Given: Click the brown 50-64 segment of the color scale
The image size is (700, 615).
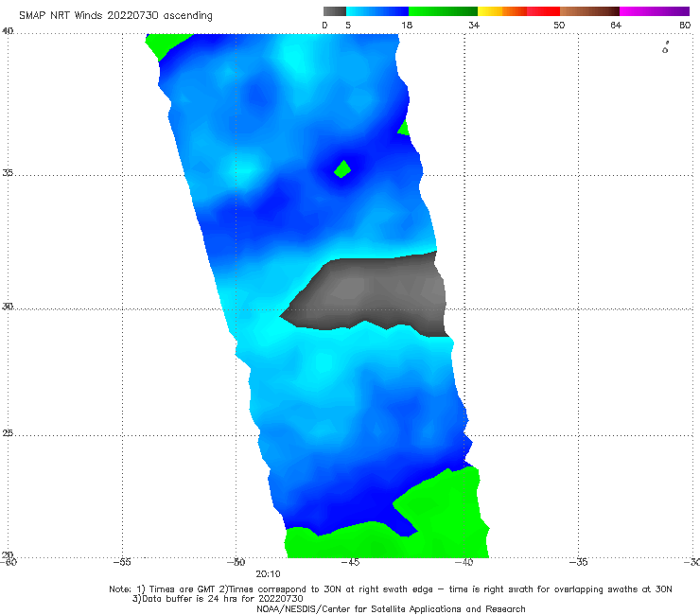Looking at the screenshot, I should (589, 11).
